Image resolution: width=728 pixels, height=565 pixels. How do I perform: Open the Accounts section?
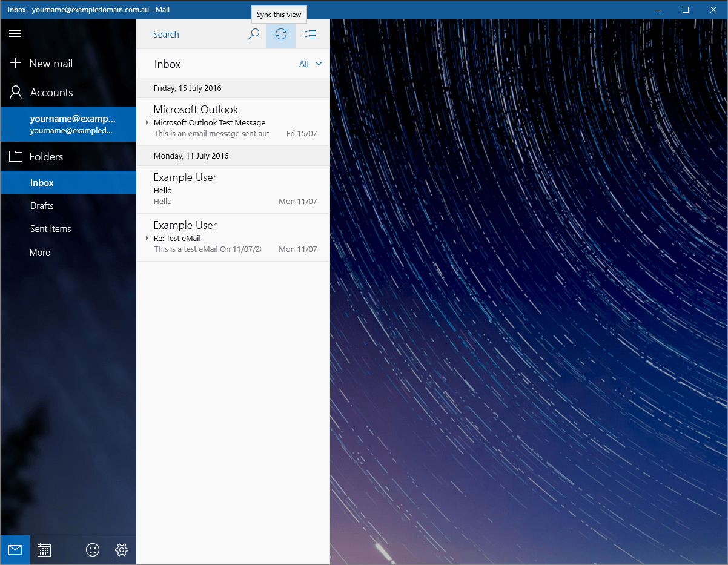pyautogui.click(x=51, y=93)
